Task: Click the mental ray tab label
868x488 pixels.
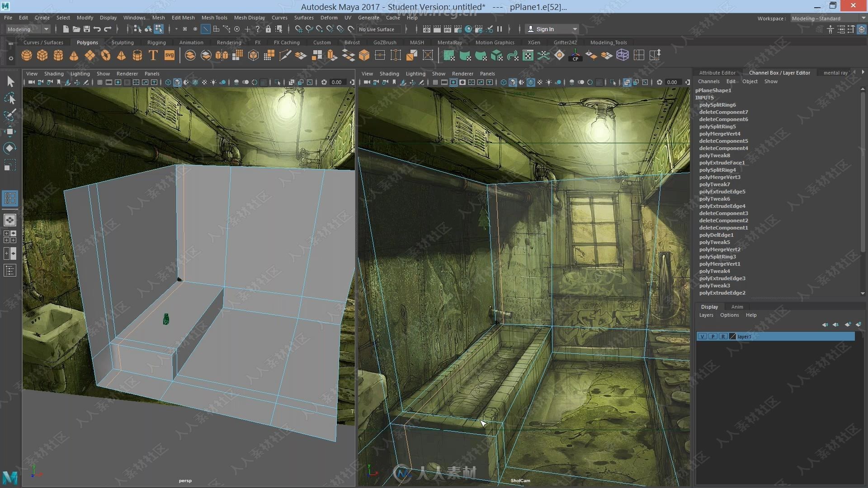Action: (x=835, y=72)
